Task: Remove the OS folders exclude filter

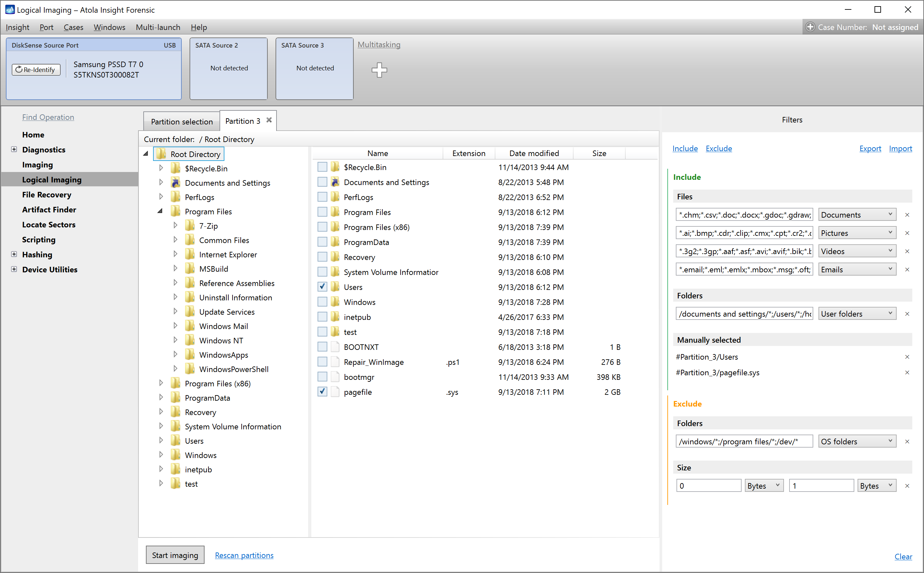Action: [907, 441]
